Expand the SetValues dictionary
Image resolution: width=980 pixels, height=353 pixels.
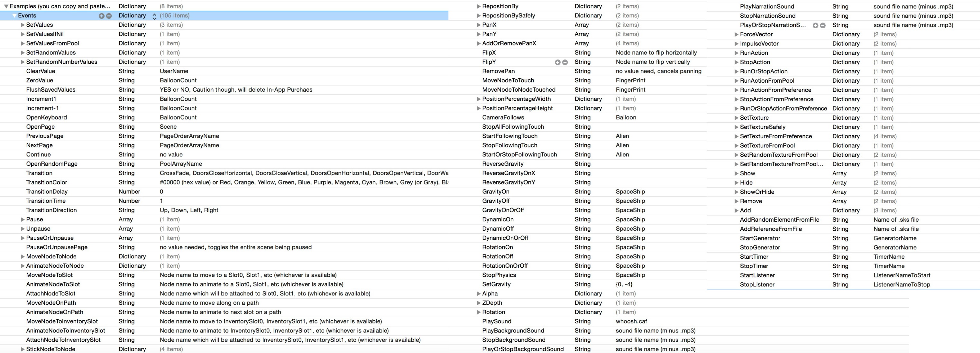[23, 25]
